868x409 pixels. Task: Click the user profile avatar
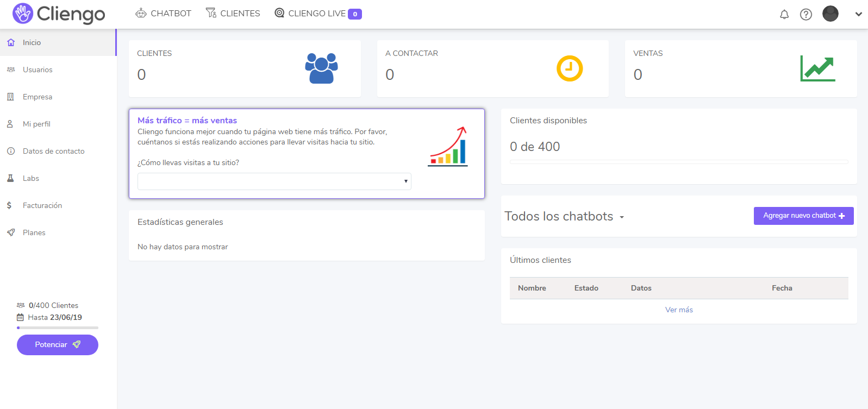click(x=830, y=14)
